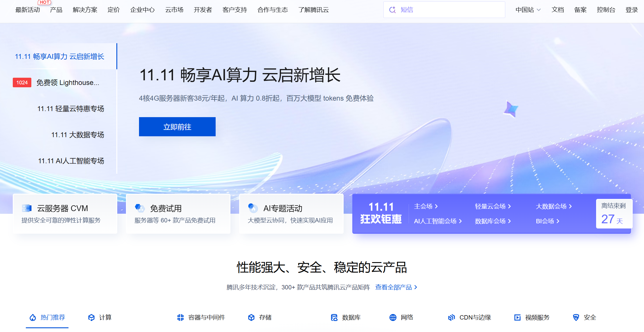Open the 最新活动 menu
The image size is (644, 332).
click(28, 10)
